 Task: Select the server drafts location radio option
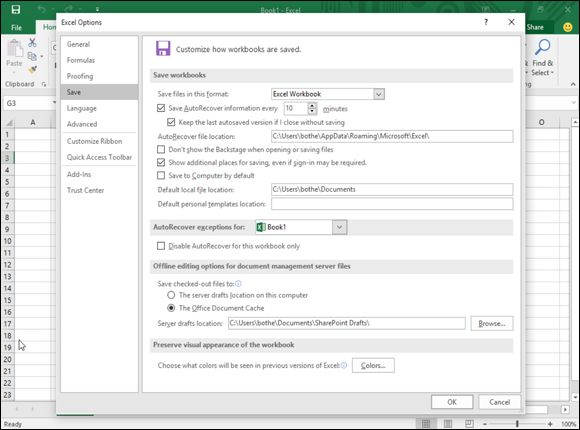[x=171, y=295]
